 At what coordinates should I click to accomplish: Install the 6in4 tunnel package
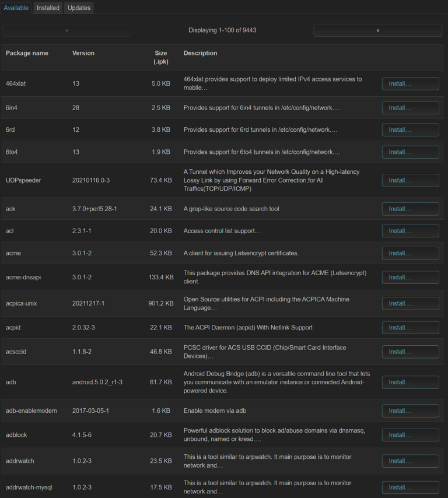tap(410, 107)
